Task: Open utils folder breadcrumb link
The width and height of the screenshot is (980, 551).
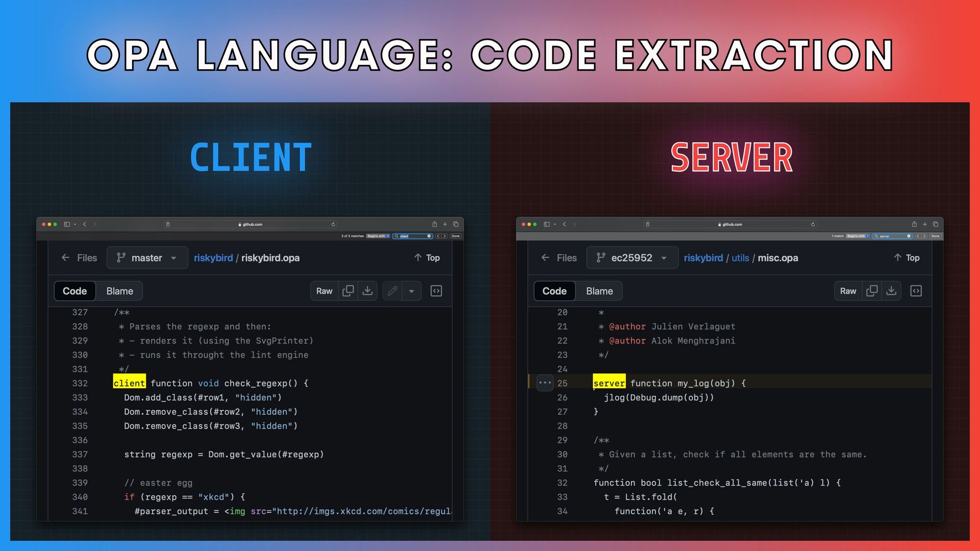Action: pos(740,258)
